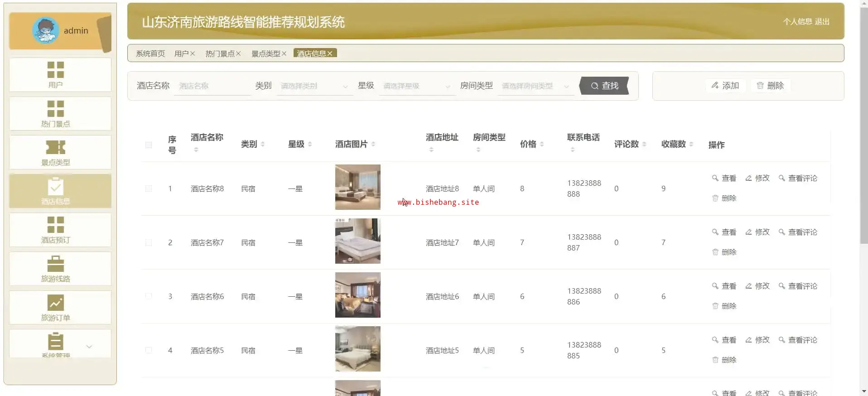Open the 系统管理 clipboard icon
Image resolution: width=868 pixels, height=396 pixels.
coord(56,341)
